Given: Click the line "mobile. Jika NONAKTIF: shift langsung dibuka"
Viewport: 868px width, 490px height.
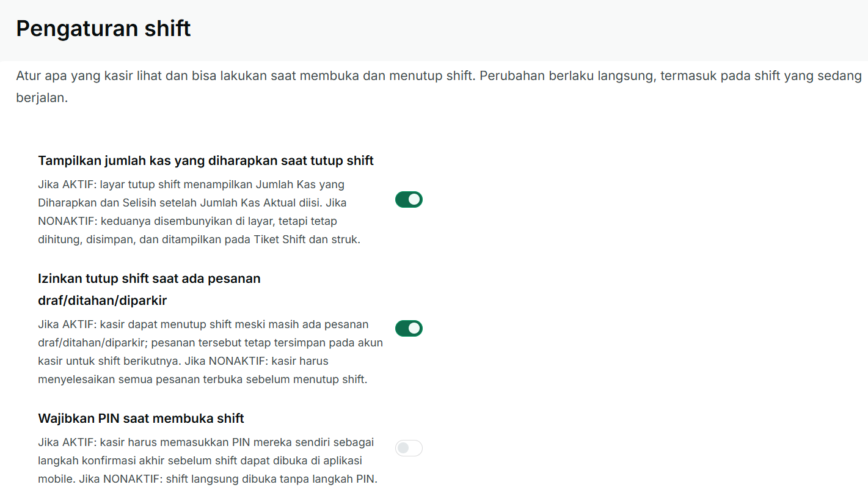Looking at the screenshot, I should click(208, 478).
